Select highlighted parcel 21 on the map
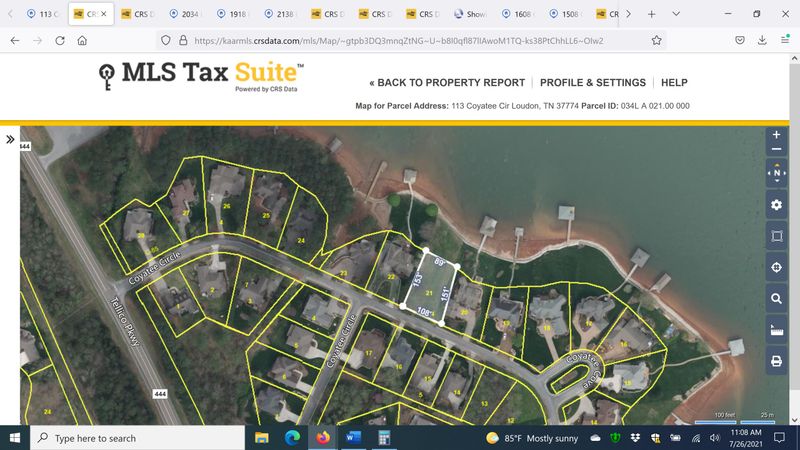Image resolution: width=800 pixels, height=450 pixels. click(x=429, y=287)
